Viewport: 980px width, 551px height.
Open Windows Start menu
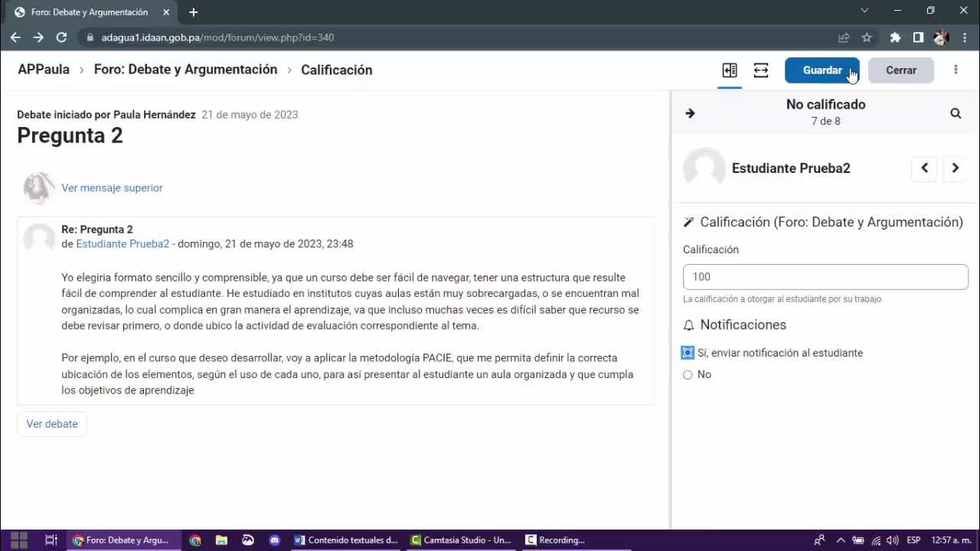coord(19,540)
